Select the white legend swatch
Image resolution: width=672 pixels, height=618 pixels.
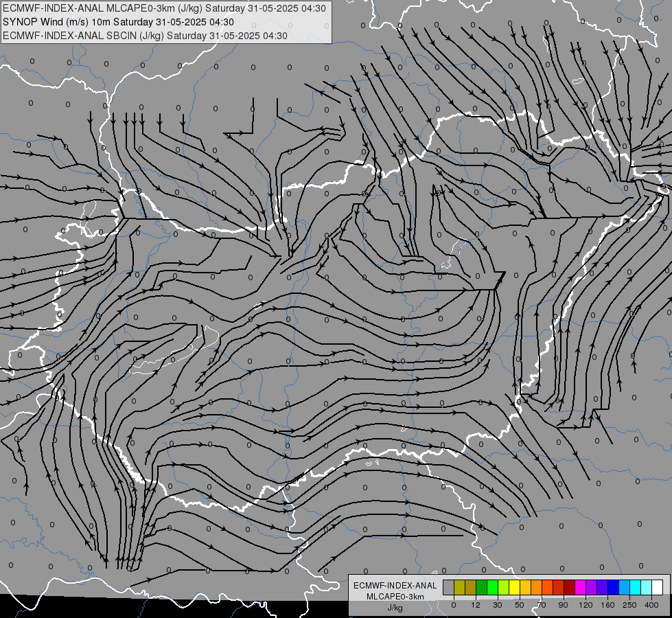coord(657,587)
